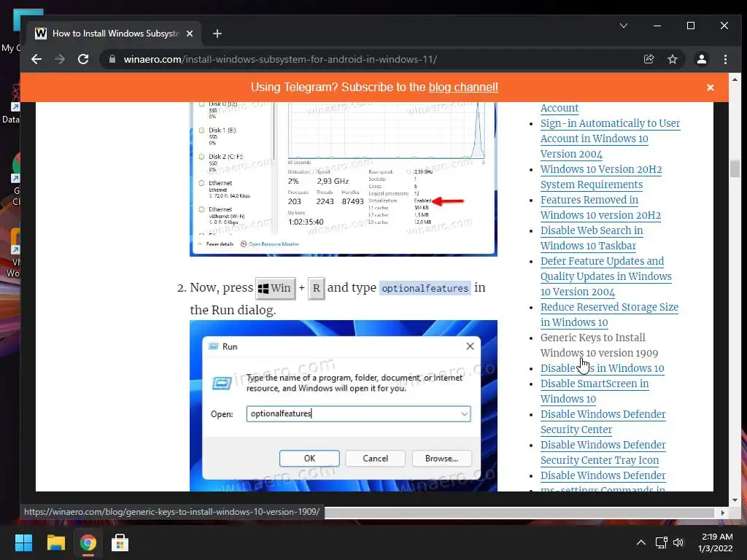Open a new tab with plus button
The height and width of the screenshot is (560, 747).
click(217, 34)
